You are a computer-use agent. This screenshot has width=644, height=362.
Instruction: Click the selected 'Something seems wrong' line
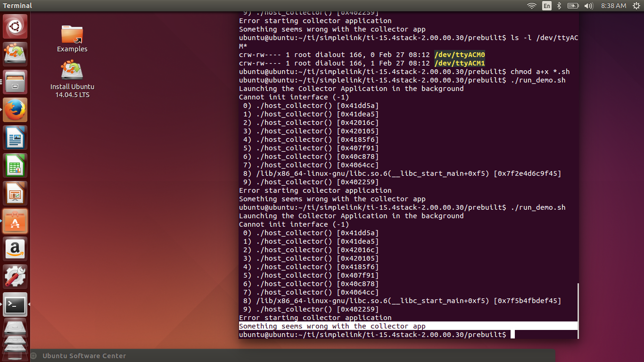[408, 326]
